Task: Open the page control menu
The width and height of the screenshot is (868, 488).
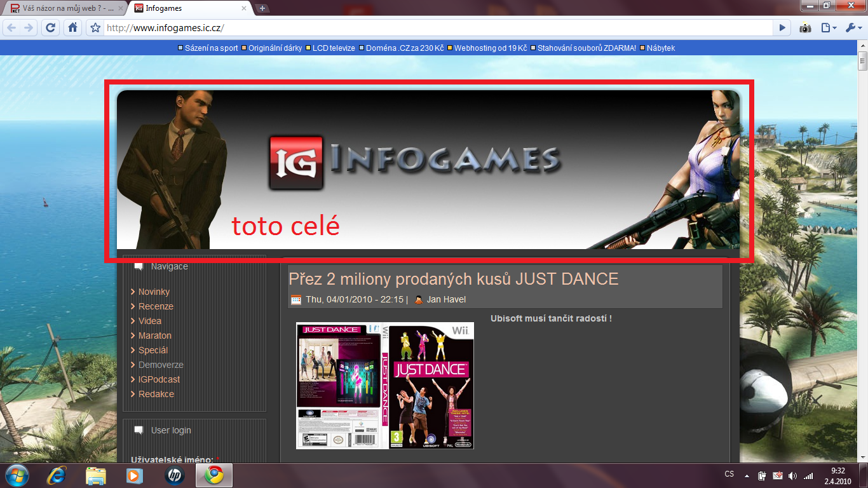Action: [x=828, y=28]
